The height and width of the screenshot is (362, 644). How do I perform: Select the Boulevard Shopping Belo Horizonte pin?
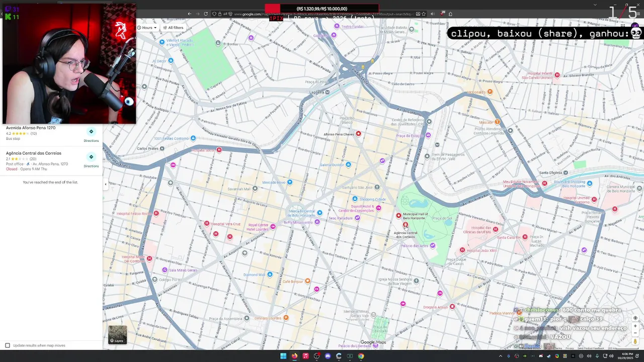click(589, 184)
